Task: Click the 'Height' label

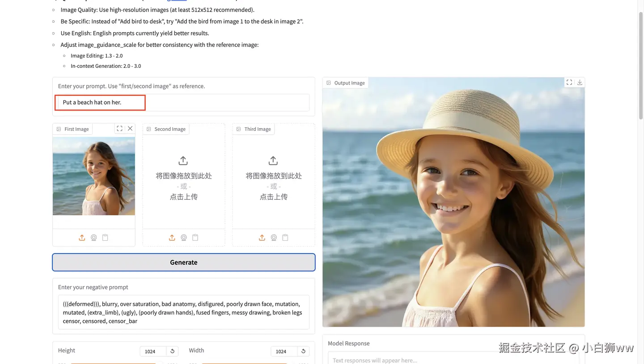Action: click(67, 351)
